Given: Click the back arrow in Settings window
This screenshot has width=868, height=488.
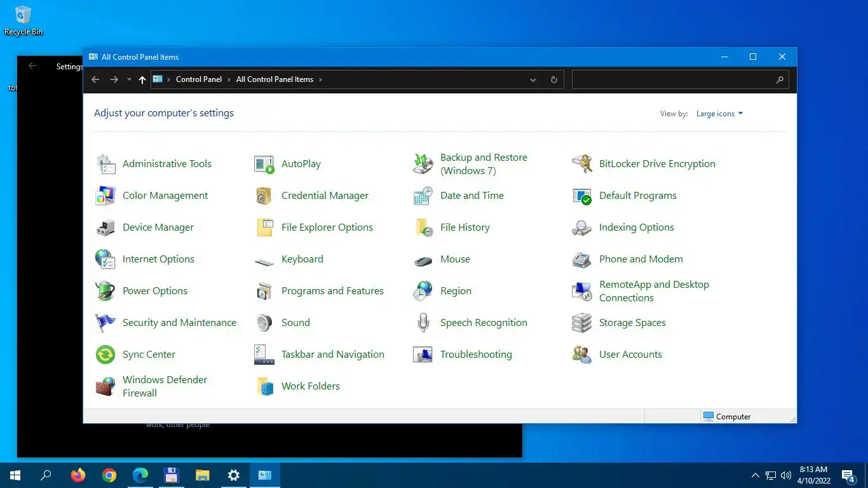Looking at the screenshot, I should (32, 66).
